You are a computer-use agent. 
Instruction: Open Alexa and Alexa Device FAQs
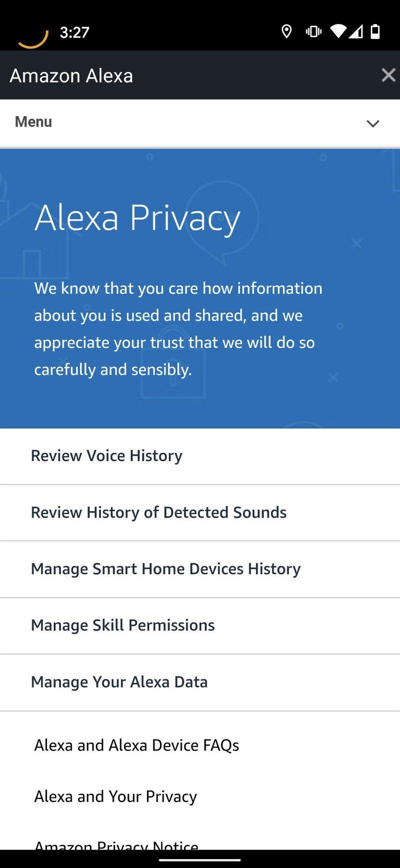136,745
